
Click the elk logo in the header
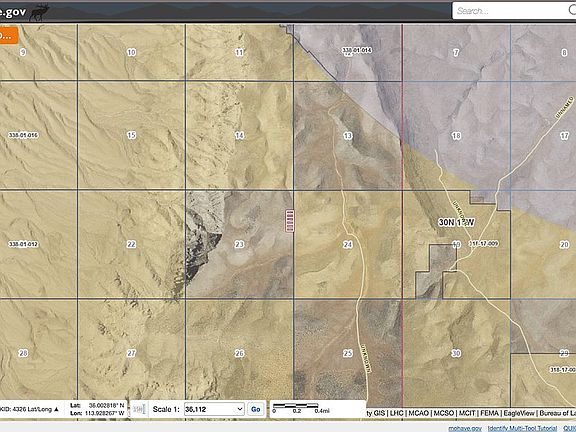click(x=39, y=12)
